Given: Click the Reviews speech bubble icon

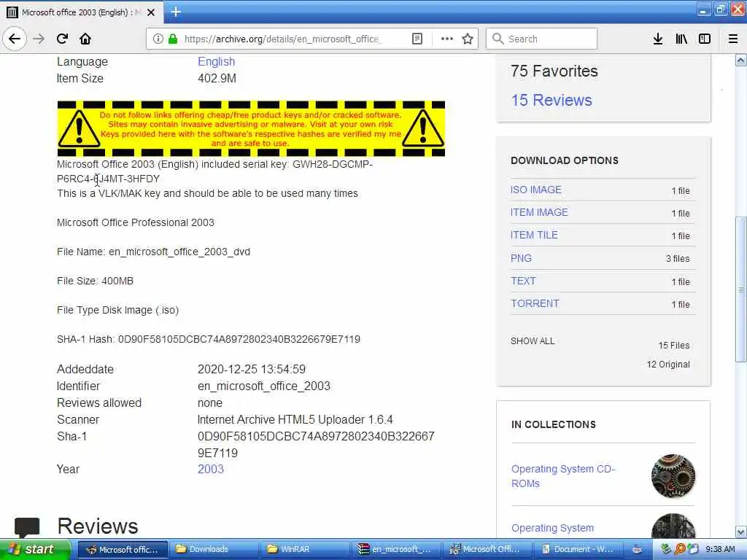Looking at the screenshot, I should (27, 528).
